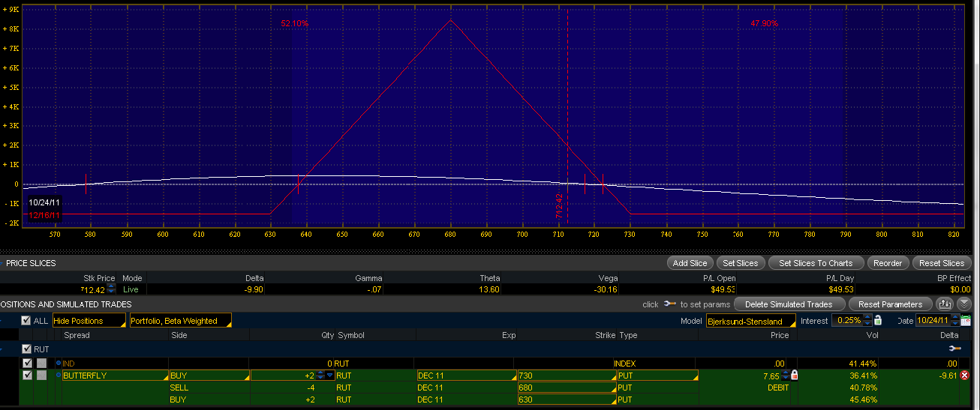The height and width of the screenshot is (410, 980).
Task: Toggle the RUT group checkbox
Action: point(27,349)
